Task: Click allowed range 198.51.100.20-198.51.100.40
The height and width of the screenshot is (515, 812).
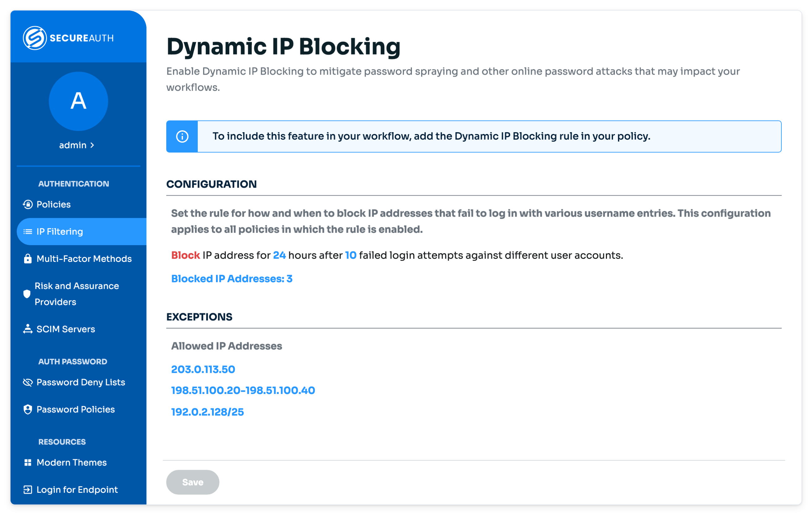Action: coord(243,390)
